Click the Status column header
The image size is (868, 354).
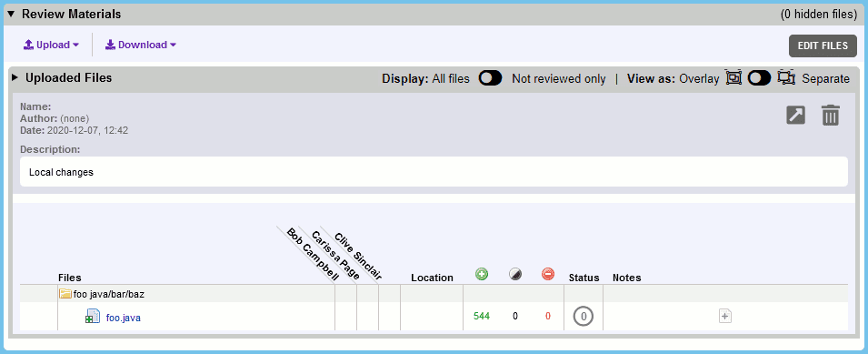coord(584,278)
